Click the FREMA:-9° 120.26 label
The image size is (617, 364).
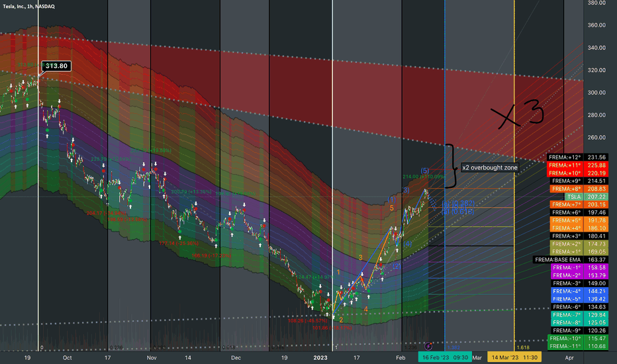click(x=579, y=330)
